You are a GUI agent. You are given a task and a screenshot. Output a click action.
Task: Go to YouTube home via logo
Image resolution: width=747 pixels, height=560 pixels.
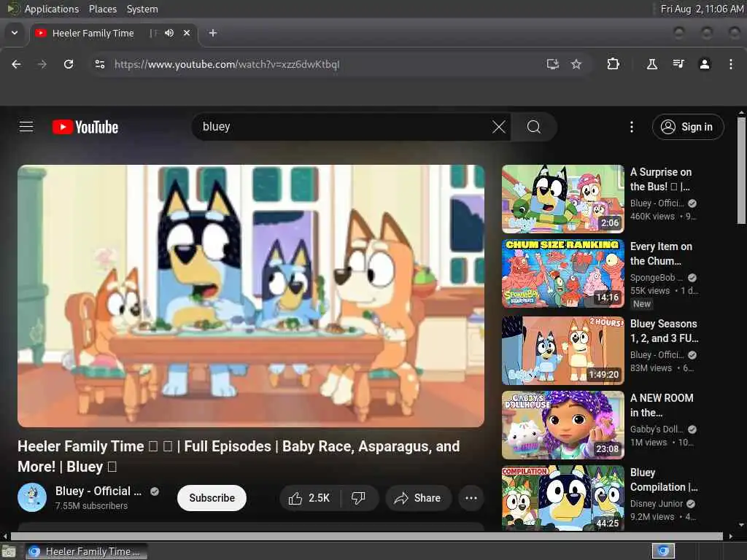click(85, 127)
